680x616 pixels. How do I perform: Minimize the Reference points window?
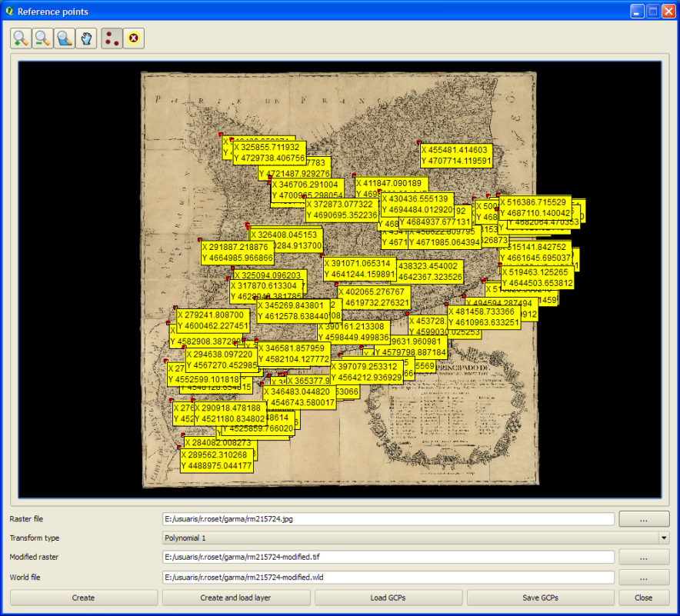637,12
